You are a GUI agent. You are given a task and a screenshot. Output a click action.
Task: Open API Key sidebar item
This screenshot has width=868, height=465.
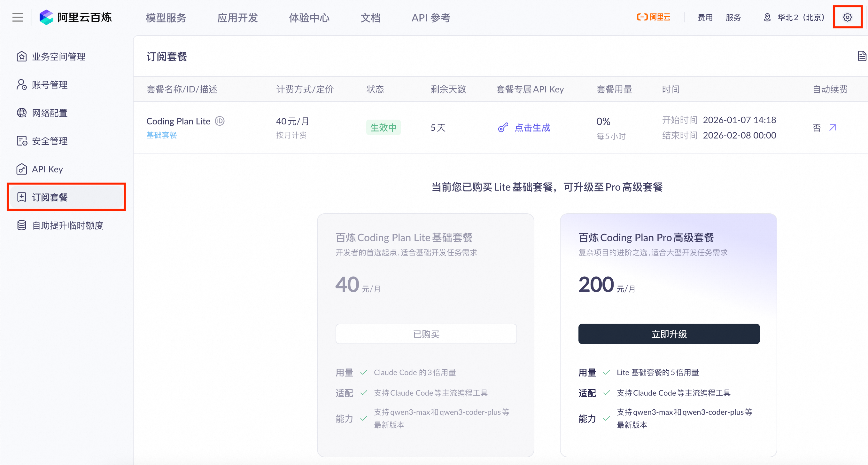point(47,169)
